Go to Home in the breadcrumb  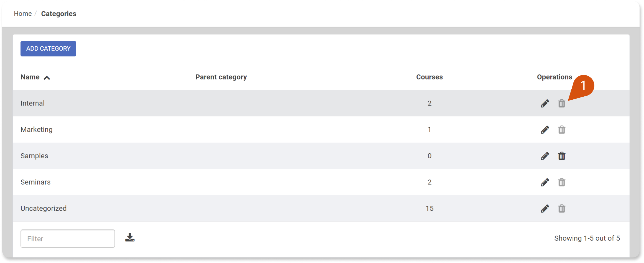click(x=23, y=14)
